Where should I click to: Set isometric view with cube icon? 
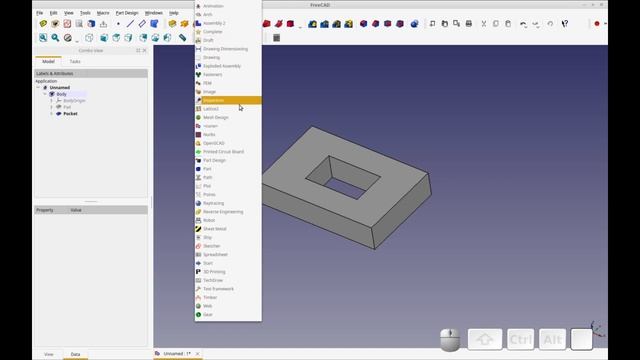[x=89, y=38]
